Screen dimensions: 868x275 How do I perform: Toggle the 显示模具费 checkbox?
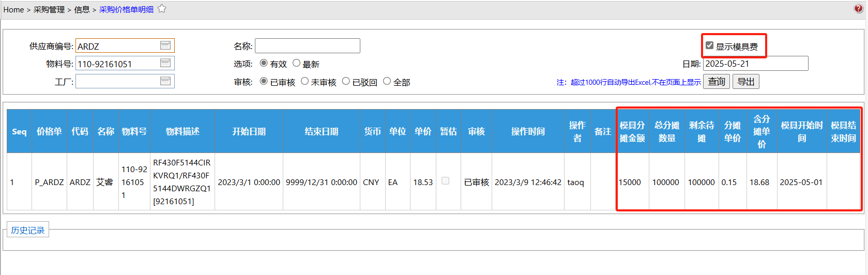(710, 46)
